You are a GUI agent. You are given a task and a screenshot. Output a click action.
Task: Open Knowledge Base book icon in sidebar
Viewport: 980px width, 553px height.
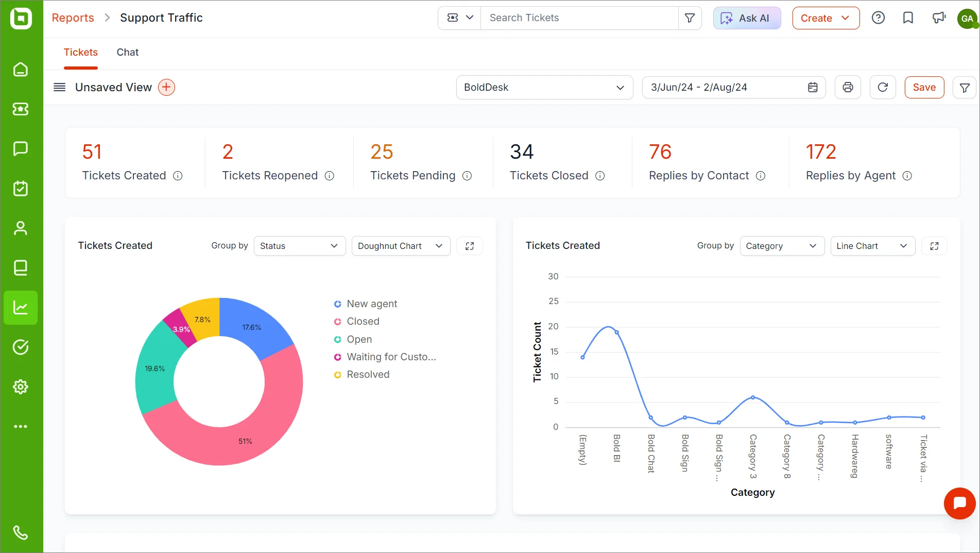[21, 267]
